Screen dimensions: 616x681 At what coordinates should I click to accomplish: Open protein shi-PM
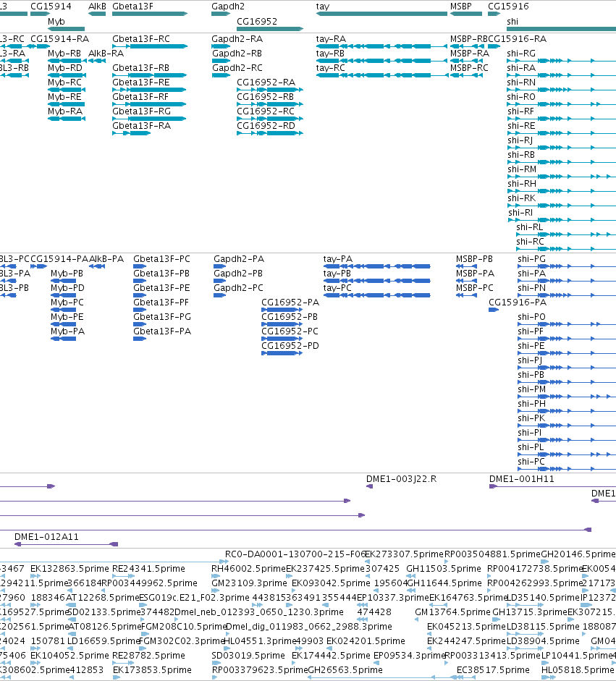click(532, 389)
